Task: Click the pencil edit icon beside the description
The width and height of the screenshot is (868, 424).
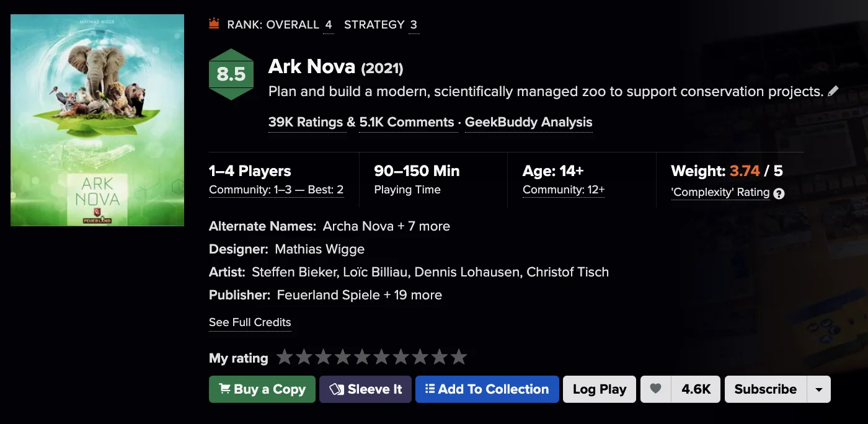Action: [833, 91]
